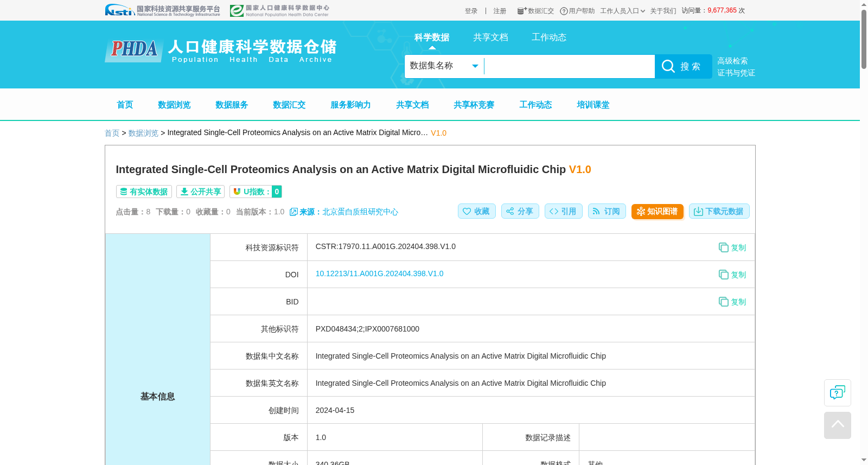Switch to the 共享文档 search tab
Image resolution: width=868 pixels, height=465 pixels.
click(x=490, y=37)
